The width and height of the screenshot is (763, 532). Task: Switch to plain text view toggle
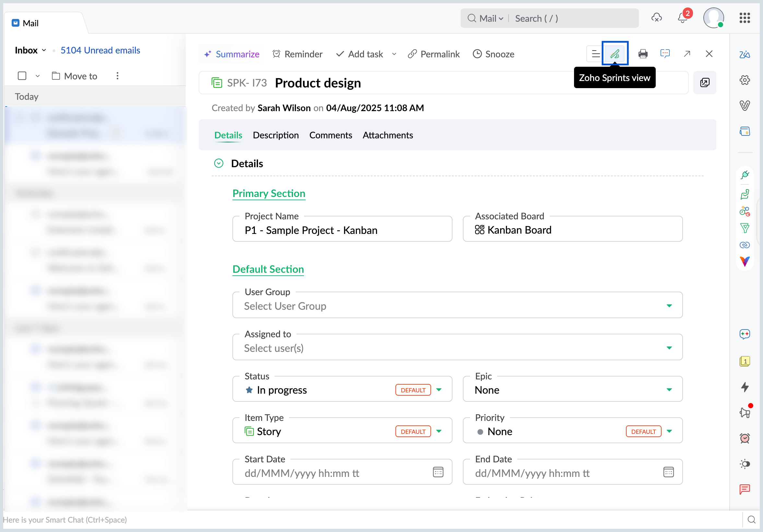pos(595,53)
